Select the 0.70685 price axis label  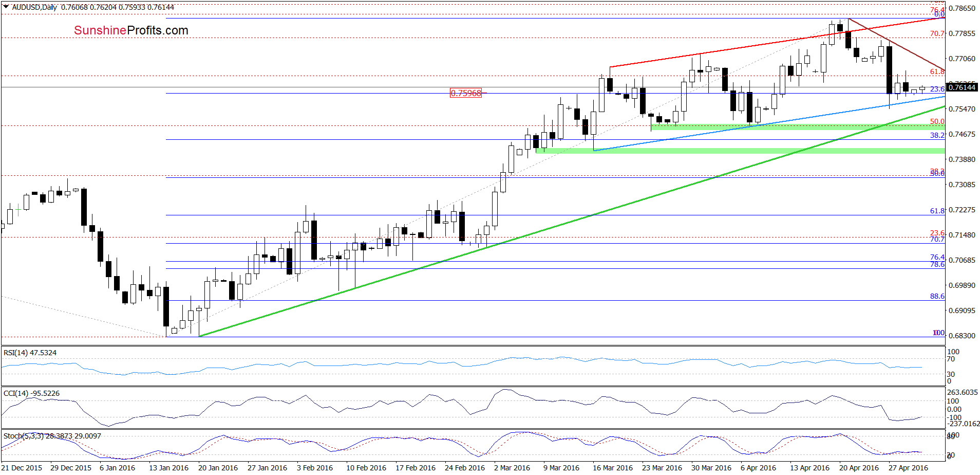click(962, 260)
